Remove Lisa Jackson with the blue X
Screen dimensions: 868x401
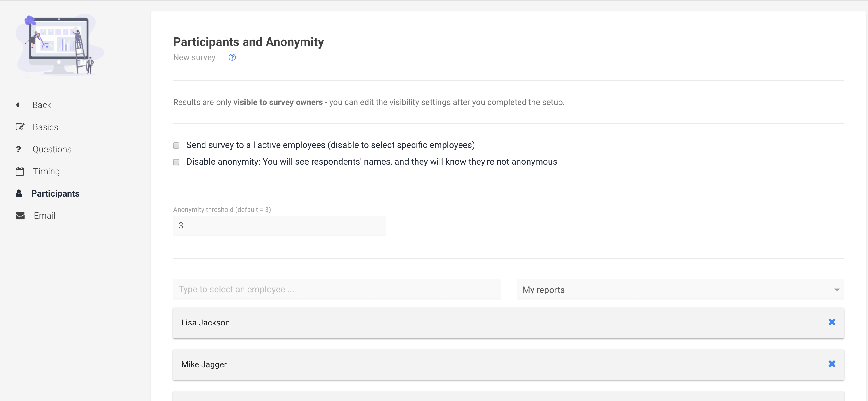pyautogui.click(x=832, y=322)
